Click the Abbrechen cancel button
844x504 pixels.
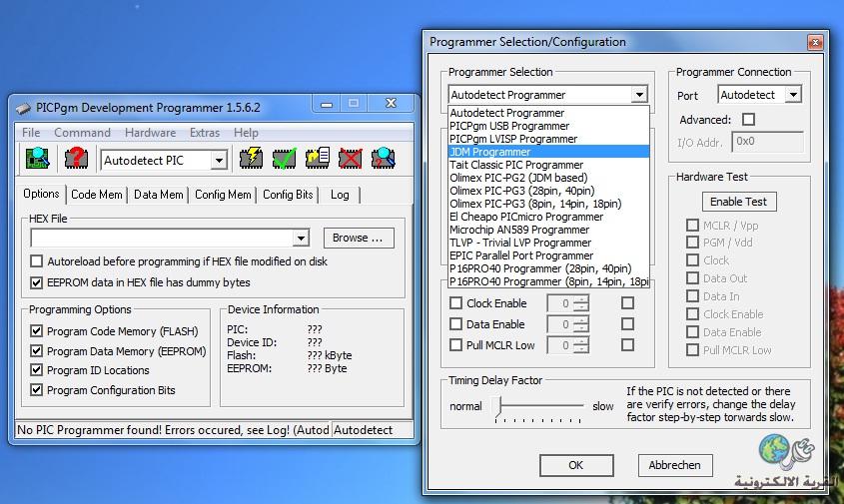675,465
